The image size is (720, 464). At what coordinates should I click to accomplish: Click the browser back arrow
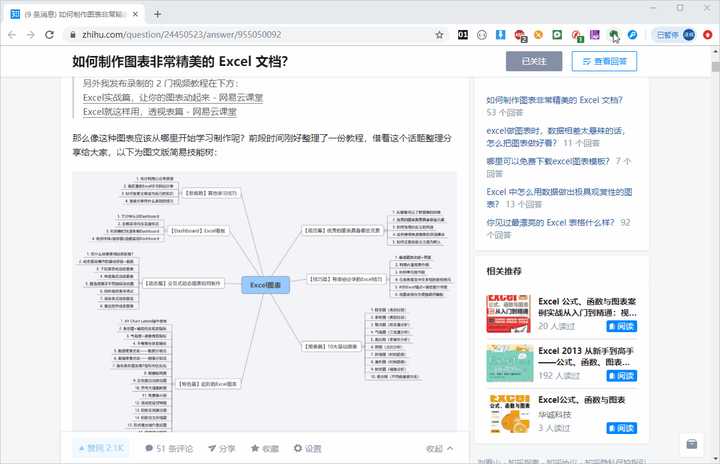coord(12,35)
